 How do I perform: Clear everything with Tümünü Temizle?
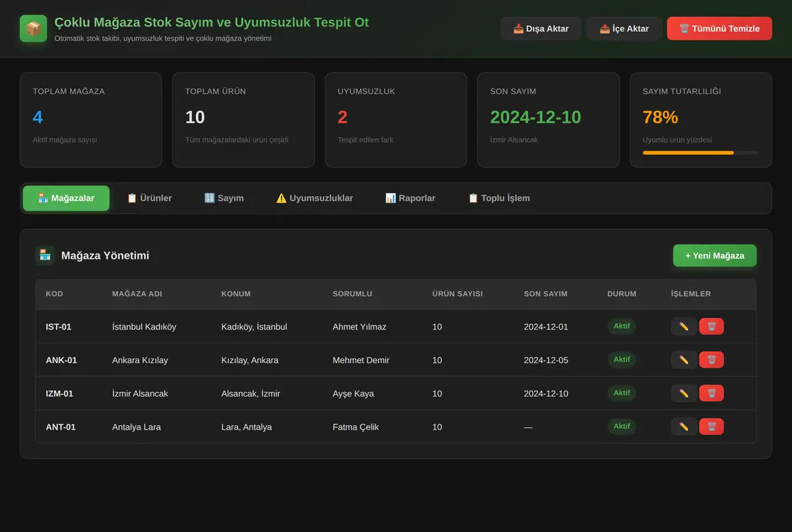pos(719,28)
